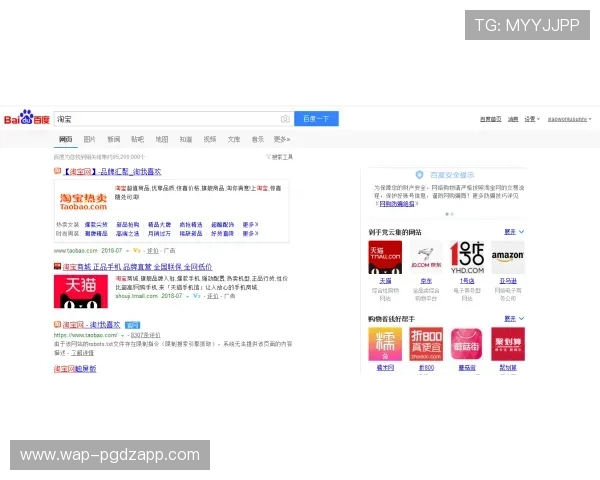Click the 了解详情 link
Screen dimensions: 600x480
(x=82, y=353)
